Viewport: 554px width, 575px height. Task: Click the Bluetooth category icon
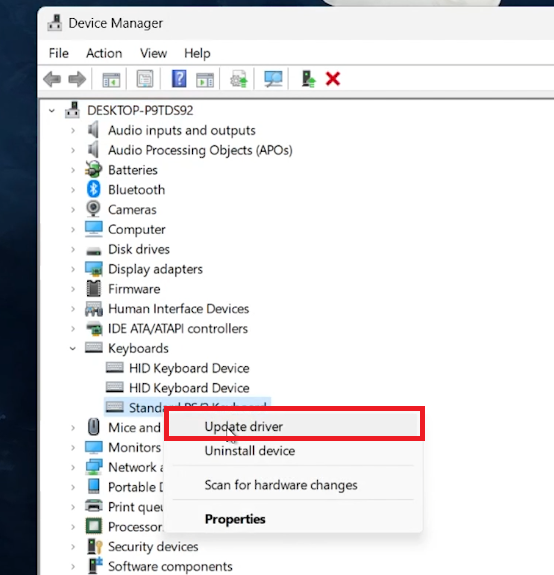(93, 189)
